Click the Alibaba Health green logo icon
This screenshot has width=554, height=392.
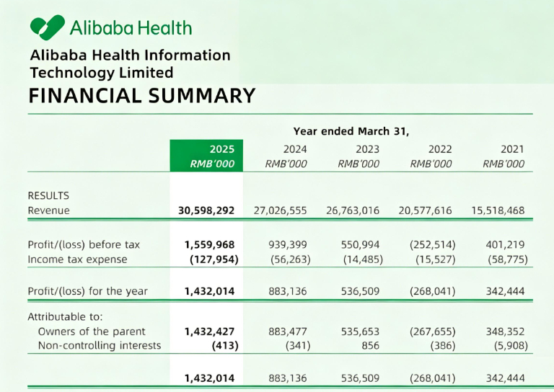[48, 27]
